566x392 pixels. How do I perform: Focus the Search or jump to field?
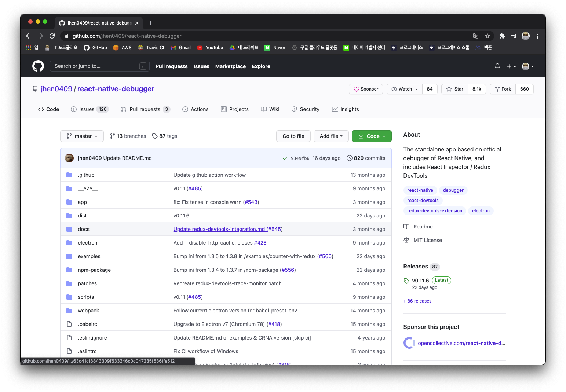tap(99, 66)
